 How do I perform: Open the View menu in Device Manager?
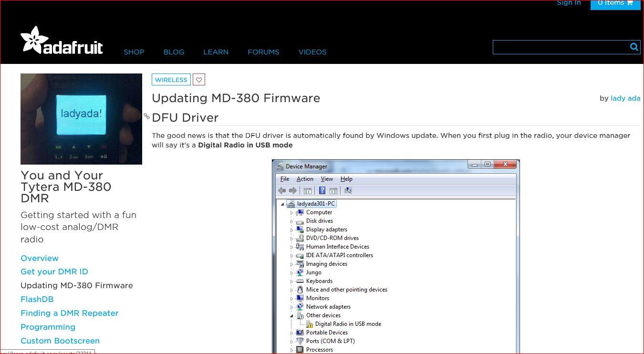(327, 179)
